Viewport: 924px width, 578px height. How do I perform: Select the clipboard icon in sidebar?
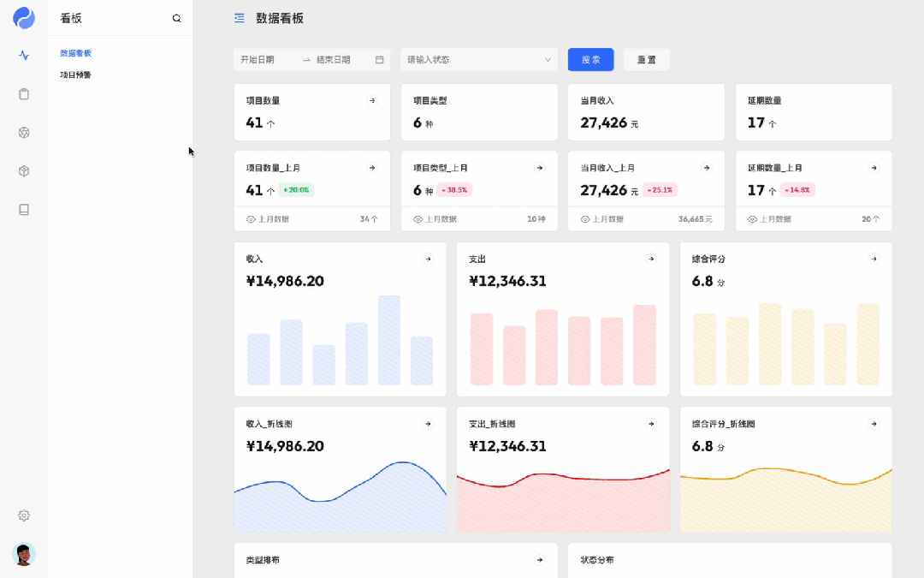[x=24, y=94]
